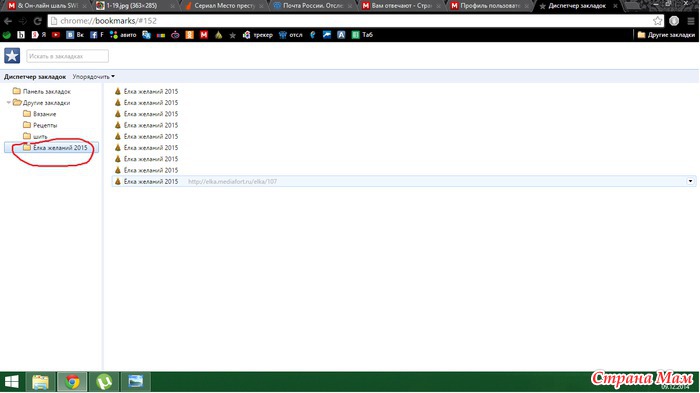700x393 pixels.
Task: Select the Рецепты folder
Action: coord(40,125)
